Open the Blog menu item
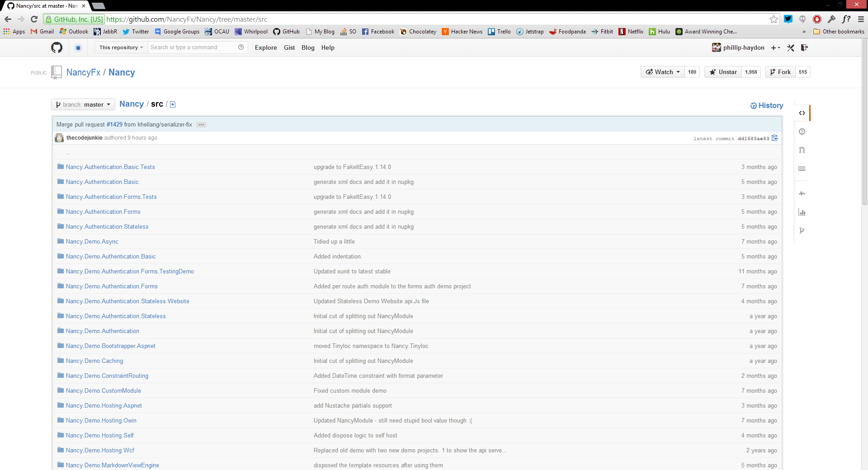Image resolution: width=868 pixels, height=470 pixels. (x=308, y=47)
